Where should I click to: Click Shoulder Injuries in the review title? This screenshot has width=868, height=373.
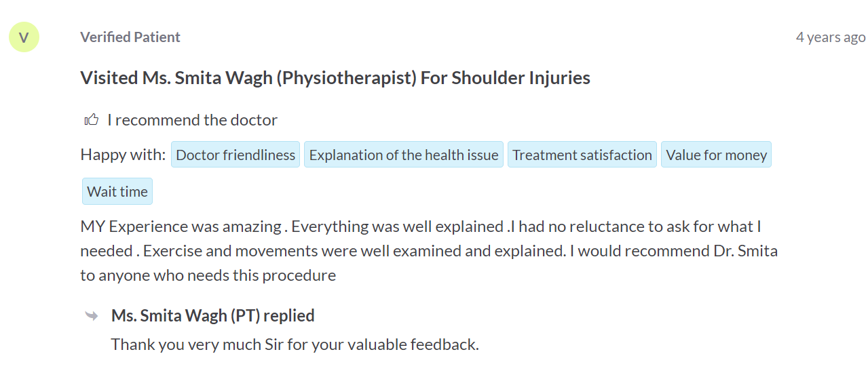pyautogui.click(x=521, y=78)
